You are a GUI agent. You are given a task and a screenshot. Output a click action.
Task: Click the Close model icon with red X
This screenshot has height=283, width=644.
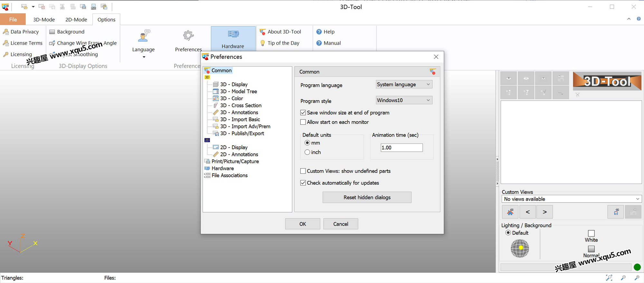click(42, 6)
